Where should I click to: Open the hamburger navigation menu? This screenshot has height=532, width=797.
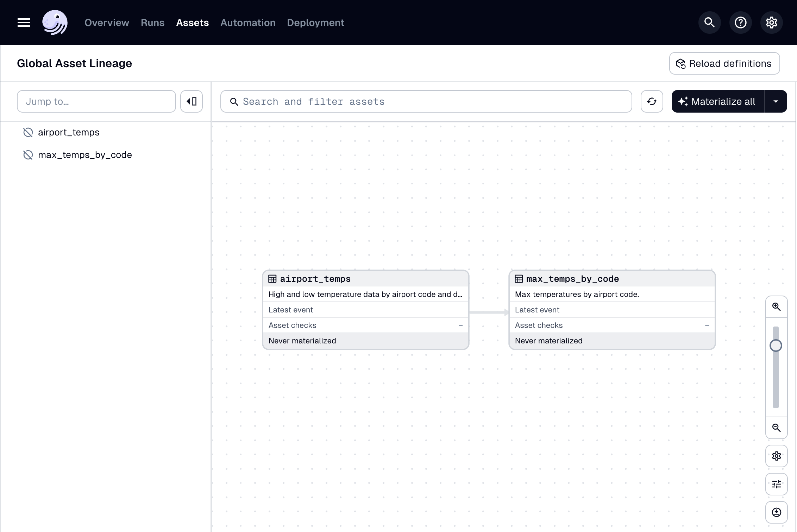click(24, 23)
